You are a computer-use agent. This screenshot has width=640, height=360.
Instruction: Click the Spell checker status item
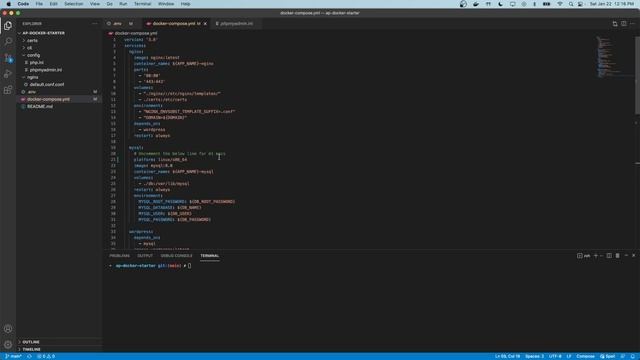[607, 356]
